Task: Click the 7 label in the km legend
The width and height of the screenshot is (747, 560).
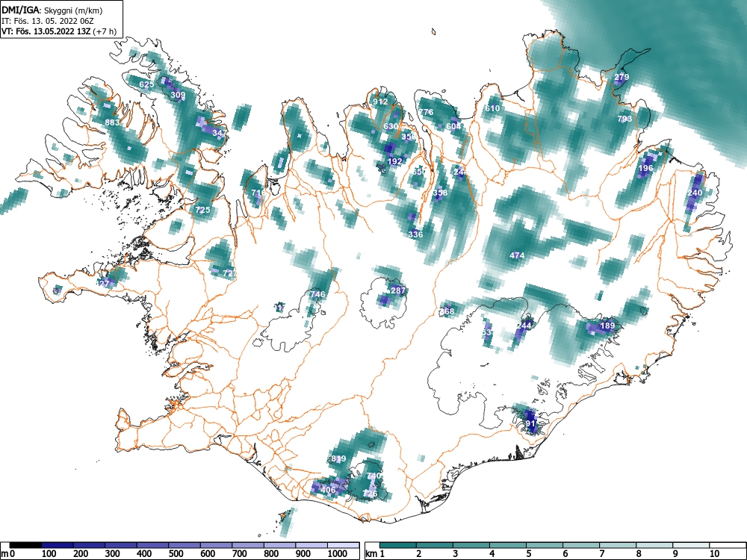Action: pos(601,553)
